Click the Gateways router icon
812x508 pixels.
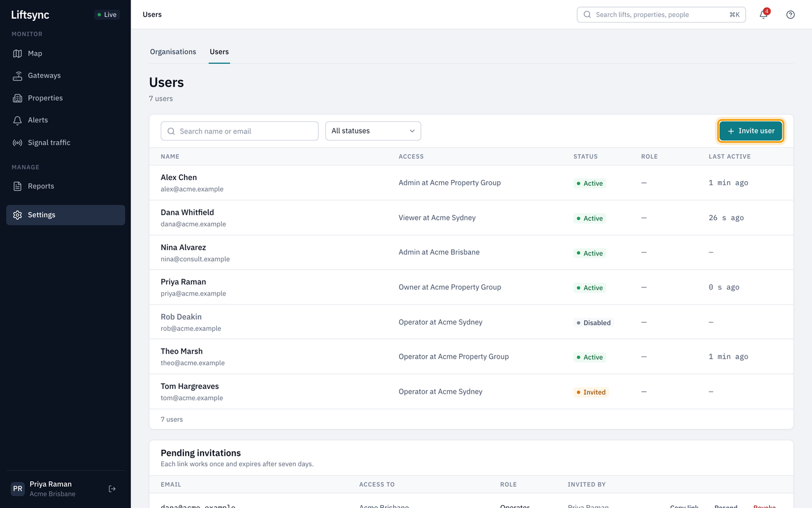coord(17,75)
